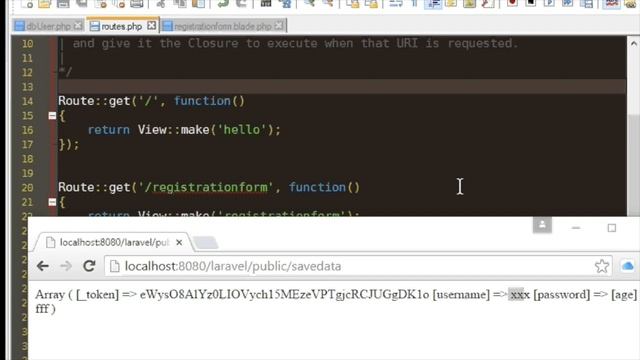Click the Open file toolbar icon
Image resolution: width=640 pixels, height=360 pixels.
coord(44,4)
